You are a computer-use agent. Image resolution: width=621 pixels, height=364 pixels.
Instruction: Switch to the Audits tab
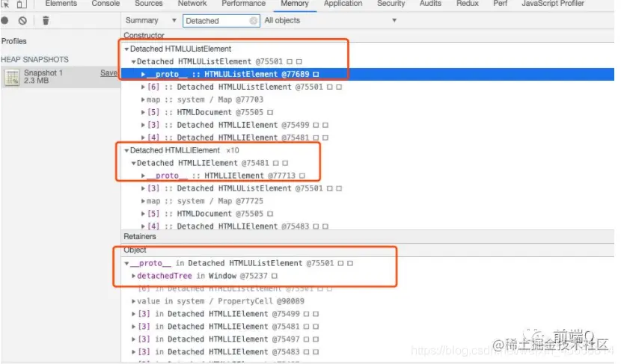(x=430, y=4)
